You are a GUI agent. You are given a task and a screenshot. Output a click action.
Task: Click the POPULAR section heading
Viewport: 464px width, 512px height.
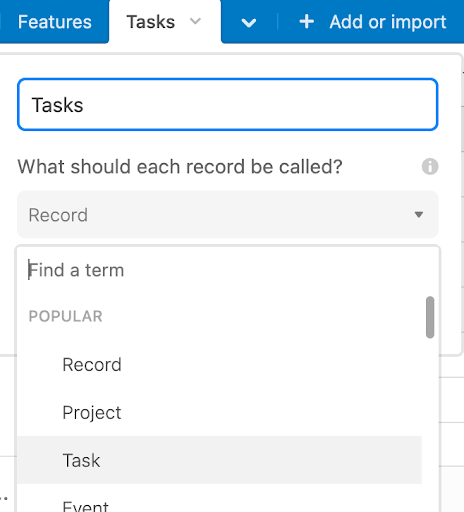65,316
